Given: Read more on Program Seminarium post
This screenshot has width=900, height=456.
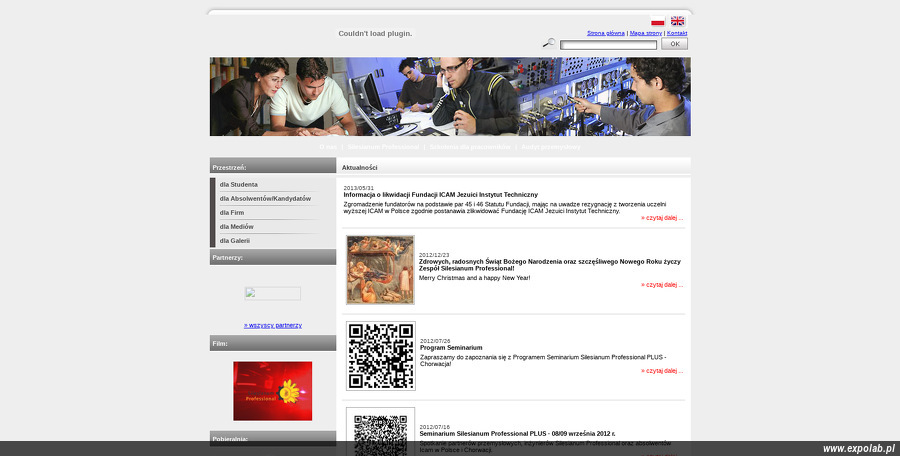Looking at the screenshot, I should [x=662, y=370].
